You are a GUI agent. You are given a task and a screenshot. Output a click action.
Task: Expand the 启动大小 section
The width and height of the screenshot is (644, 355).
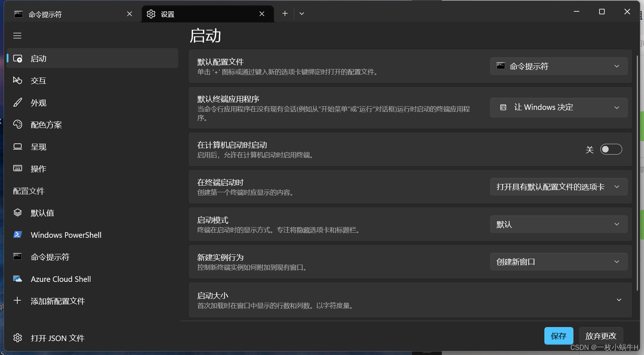410,300
